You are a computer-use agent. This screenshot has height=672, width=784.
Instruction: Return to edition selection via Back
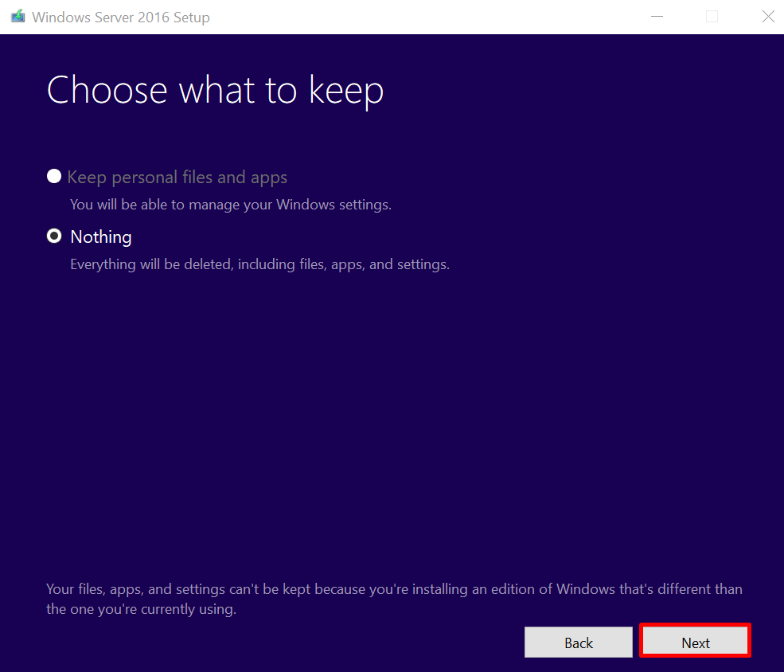578,642
